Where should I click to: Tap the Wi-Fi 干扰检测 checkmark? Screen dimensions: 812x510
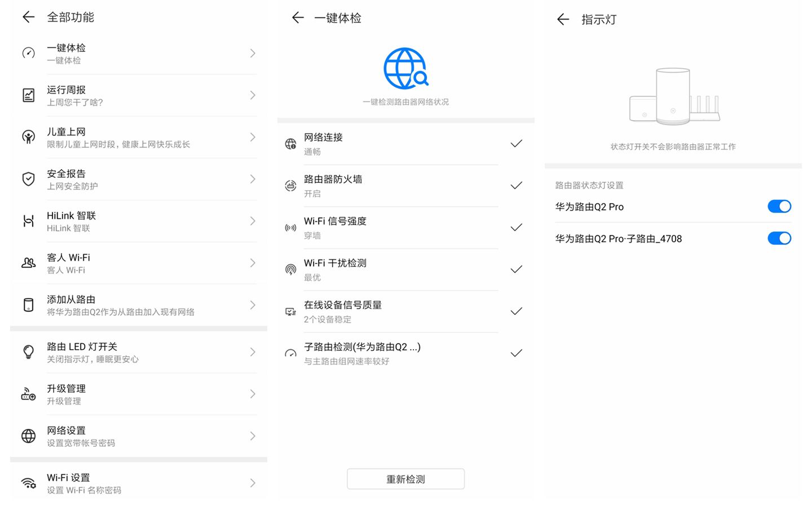tap(516, 270)
